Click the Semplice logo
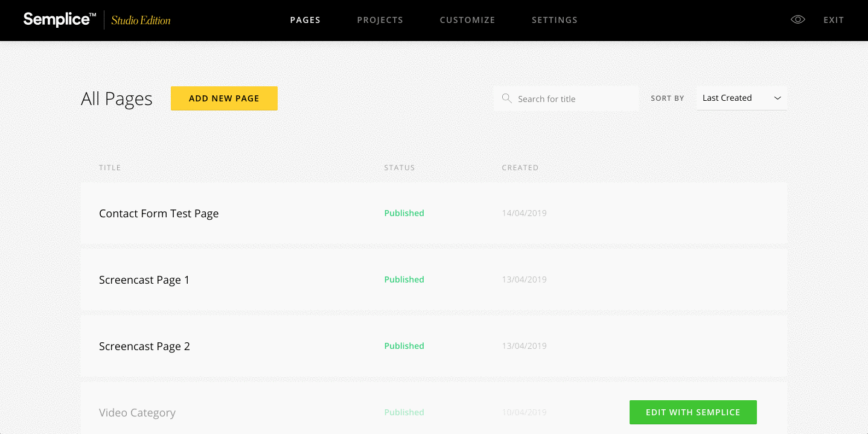This screenshot has width=868, height=434. click(x=59, y=20)
